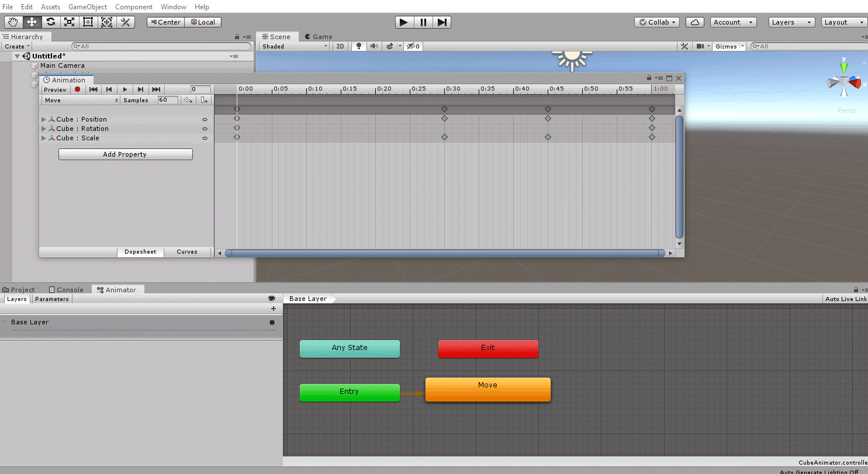The image size is (868, 474).
Task: Click the Add Property button
Action: click(125, 154)
